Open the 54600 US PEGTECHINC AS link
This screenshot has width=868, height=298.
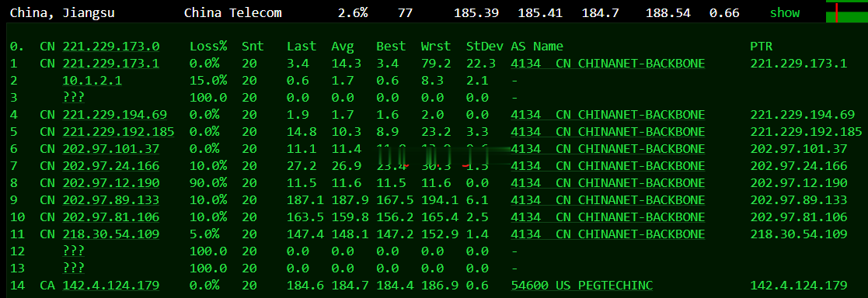582,286
